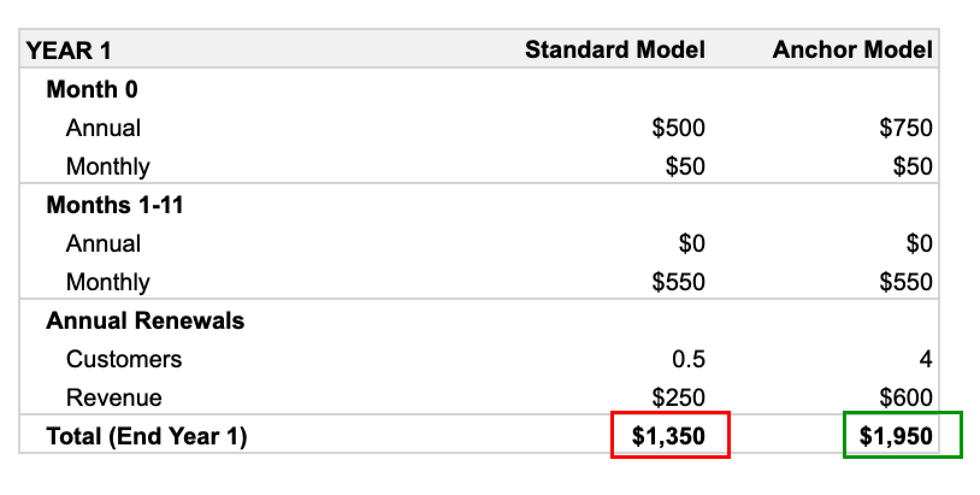The width and height of the screenshot is (980, 495).
Task: Click the Total (End Year 1) label
Action: [x=147, y=436]
